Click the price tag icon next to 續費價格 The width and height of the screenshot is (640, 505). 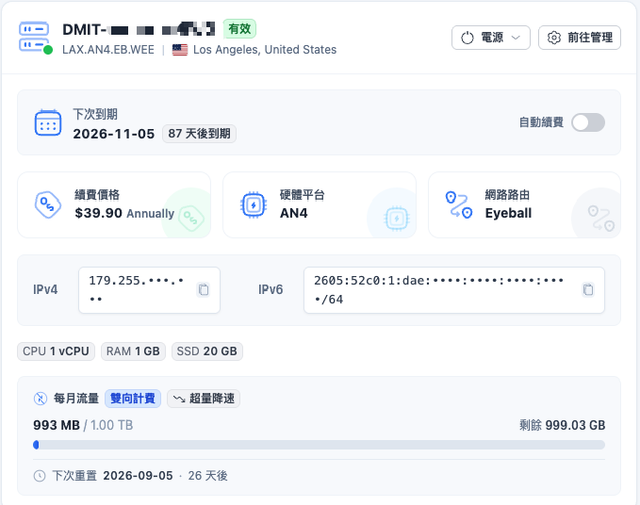(x=48, y=205)
